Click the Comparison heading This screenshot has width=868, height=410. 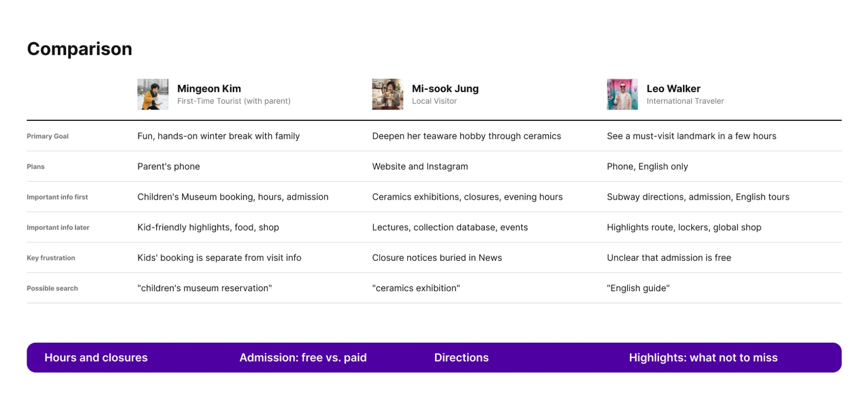[80, 49]
